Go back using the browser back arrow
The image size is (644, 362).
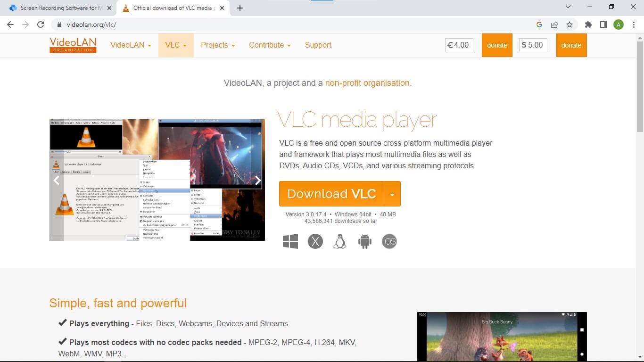point(10,25)
